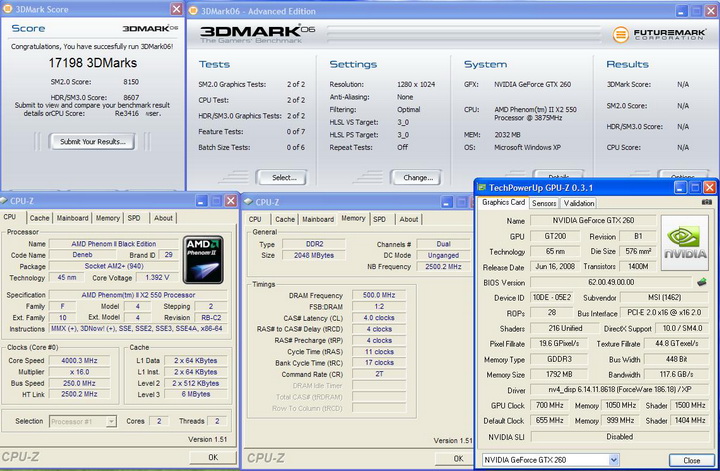This screenshot has width=720, height=471.
Task: Click the BIOS Version field 62.00.49.00.00
Action: point(611,282)
